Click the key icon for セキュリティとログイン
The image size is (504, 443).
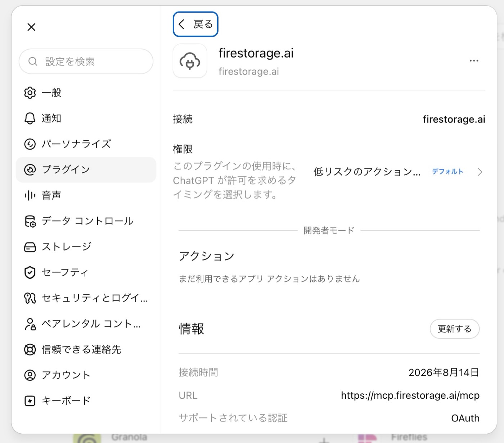click(30, 298)
